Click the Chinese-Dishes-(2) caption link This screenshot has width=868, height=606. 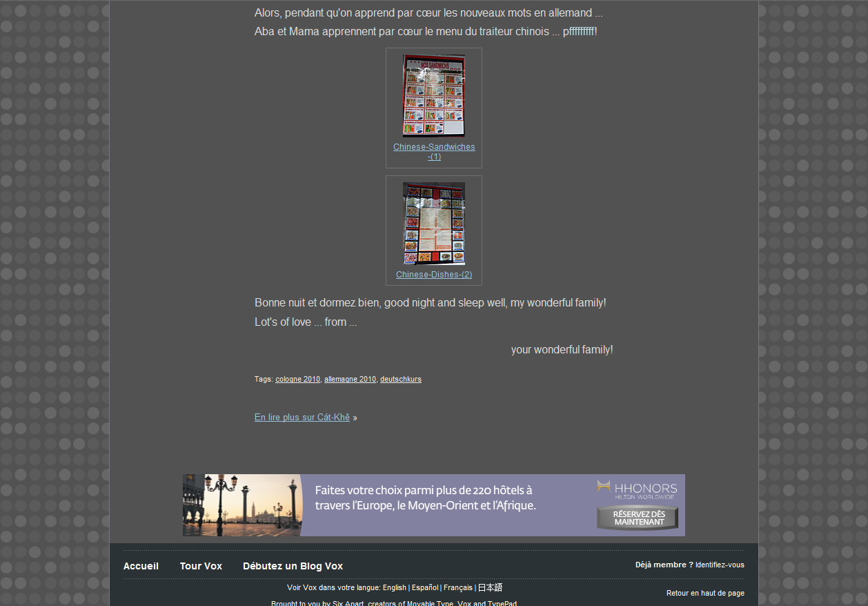click(434, 275)
